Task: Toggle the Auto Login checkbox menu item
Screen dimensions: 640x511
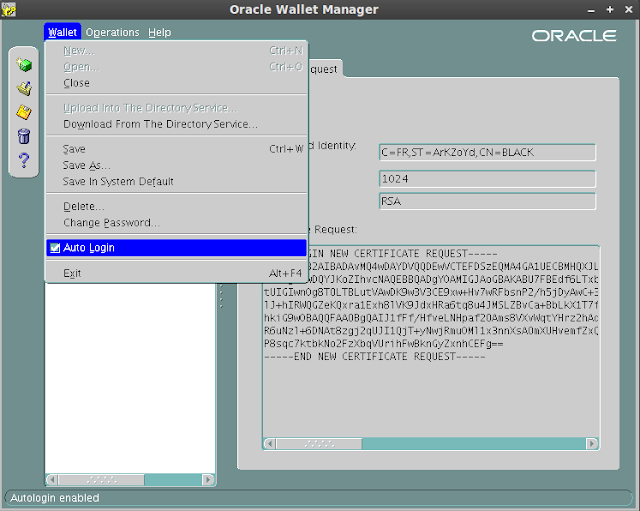Action: tap(176, 248)
